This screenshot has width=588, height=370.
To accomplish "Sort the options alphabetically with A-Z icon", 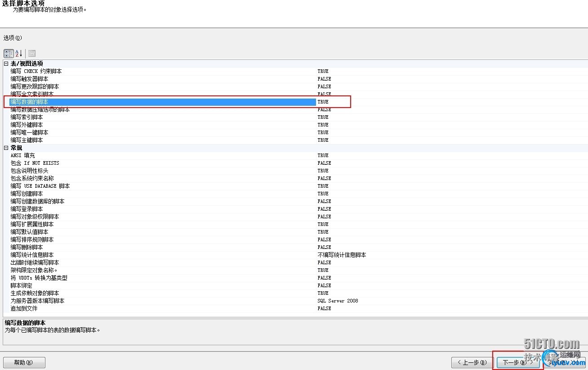I will coord(19,53).
